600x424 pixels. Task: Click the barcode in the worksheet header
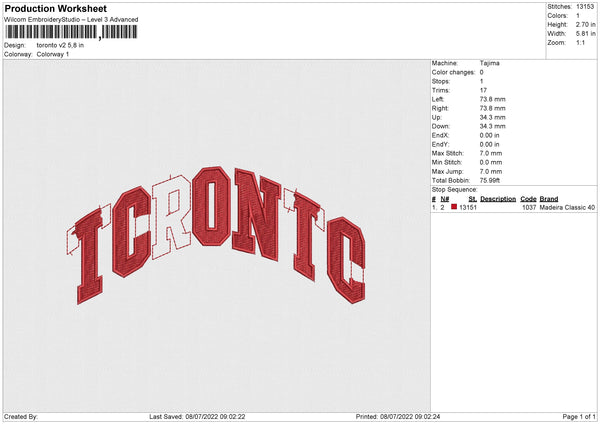pyautogui.click(x=71, y=32)
